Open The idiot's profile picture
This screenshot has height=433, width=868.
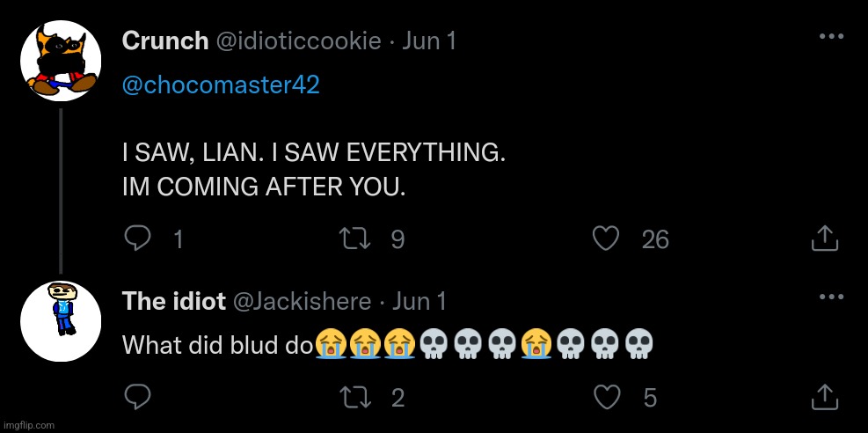click(61, 321)
